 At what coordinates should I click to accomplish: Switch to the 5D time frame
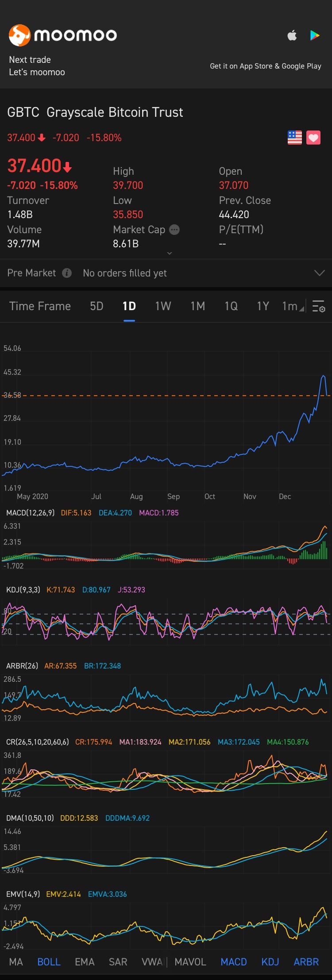pos(97,306)
